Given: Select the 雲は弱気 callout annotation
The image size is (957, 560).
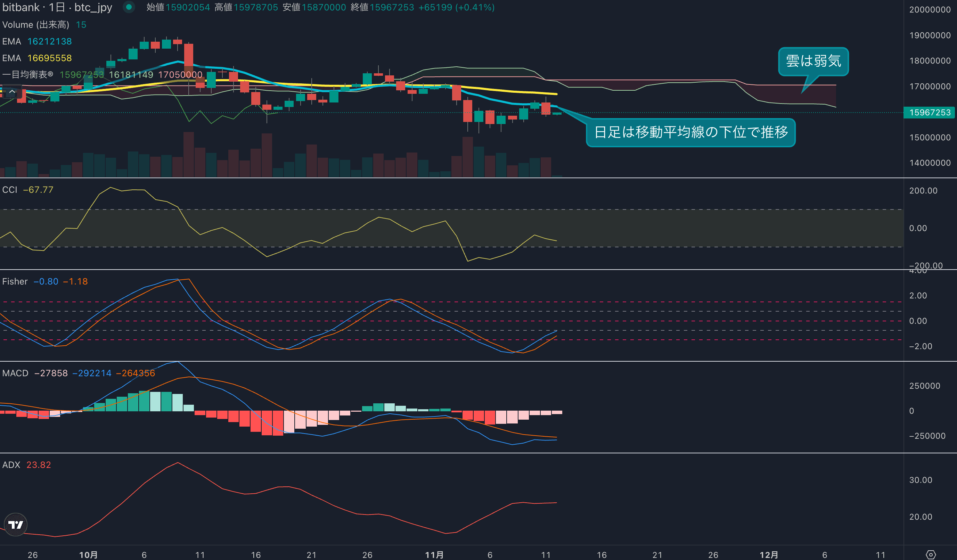Looking at the screenshot, I should (813, 61).
